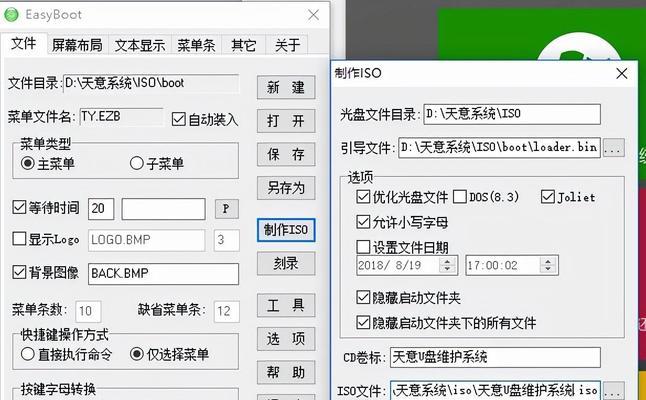Click the 菜单文件名 TY.EZB field
This screenshot has height=400, width=646.
pyautogui.click(x=121, y=117)
